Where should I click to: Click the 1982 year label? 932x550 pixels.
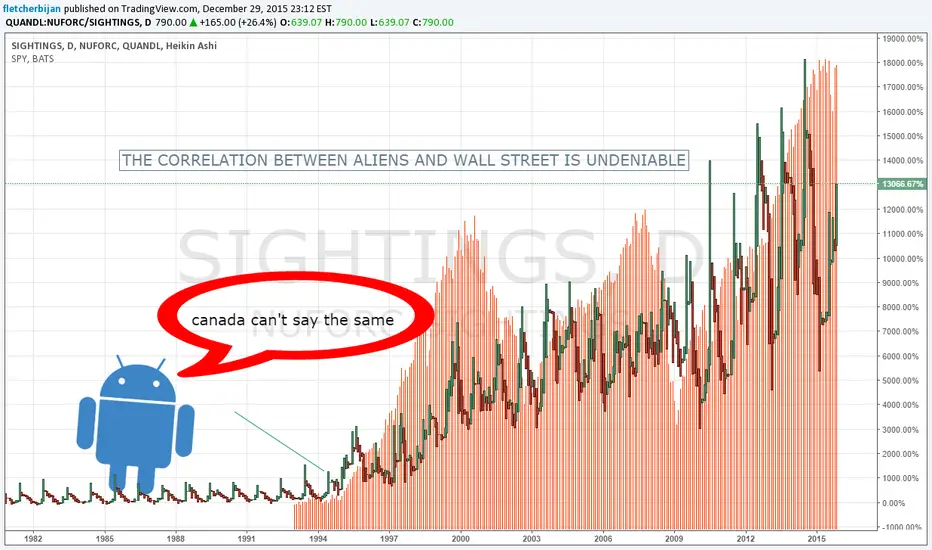[x=33, y=539]
